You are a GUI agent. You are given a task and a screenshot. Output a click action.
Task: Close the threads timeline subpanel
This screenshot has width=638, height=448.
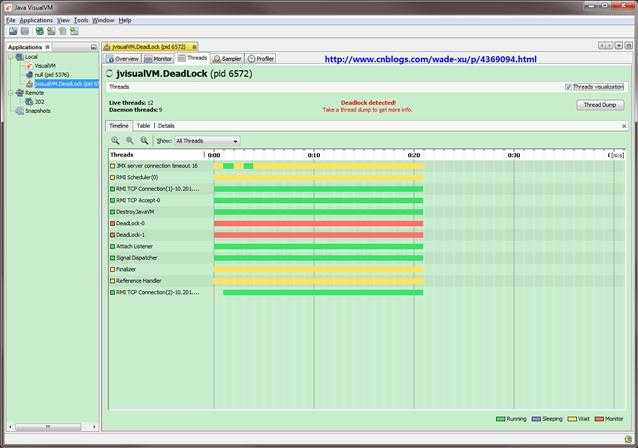click(624, 126)
